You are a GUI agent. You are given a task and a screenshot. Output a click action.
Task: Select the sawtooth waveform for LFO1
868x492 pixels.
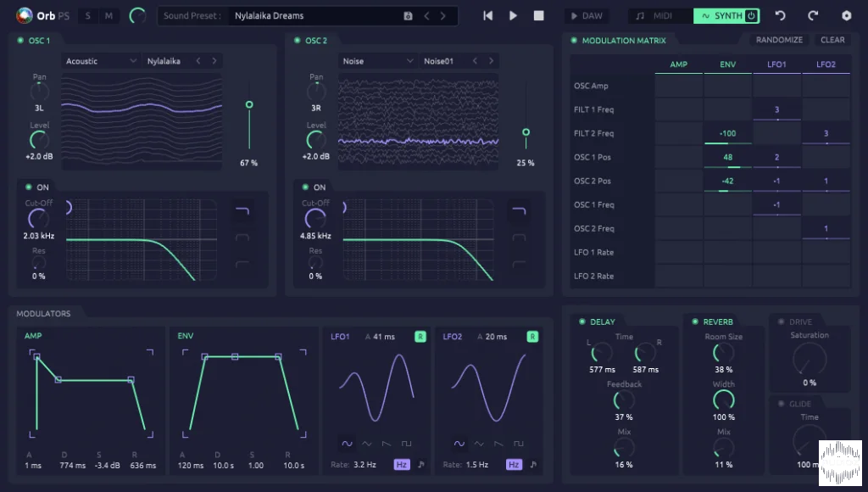(387, 444)
